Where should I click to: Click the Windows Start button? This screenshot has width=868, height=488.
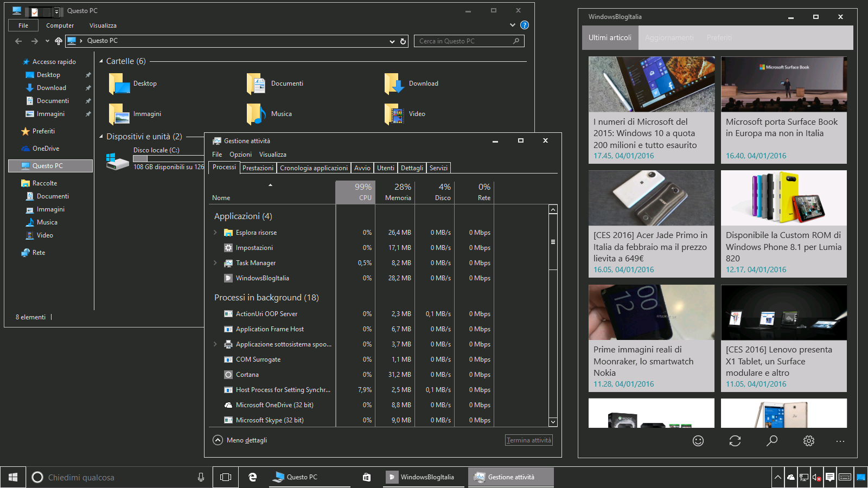(x=13, y=477)
